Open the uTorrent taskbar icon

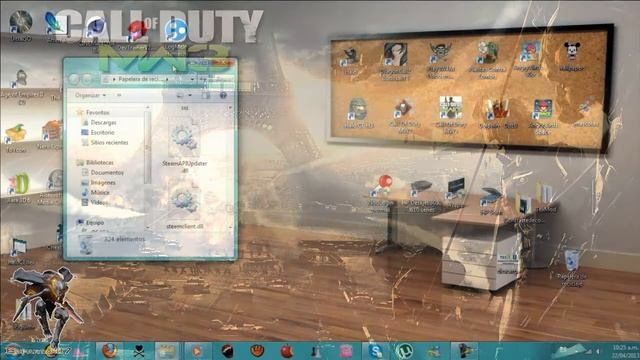point(403,351)
